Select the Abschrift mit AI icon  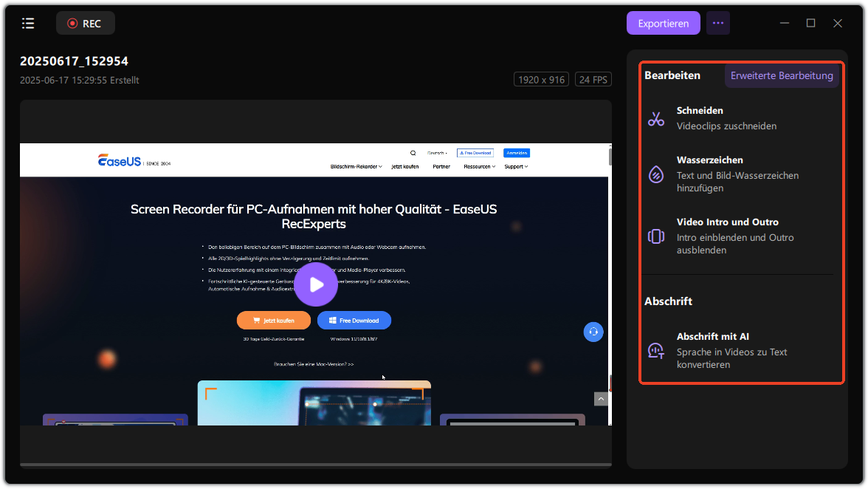[x=656, y=350]
